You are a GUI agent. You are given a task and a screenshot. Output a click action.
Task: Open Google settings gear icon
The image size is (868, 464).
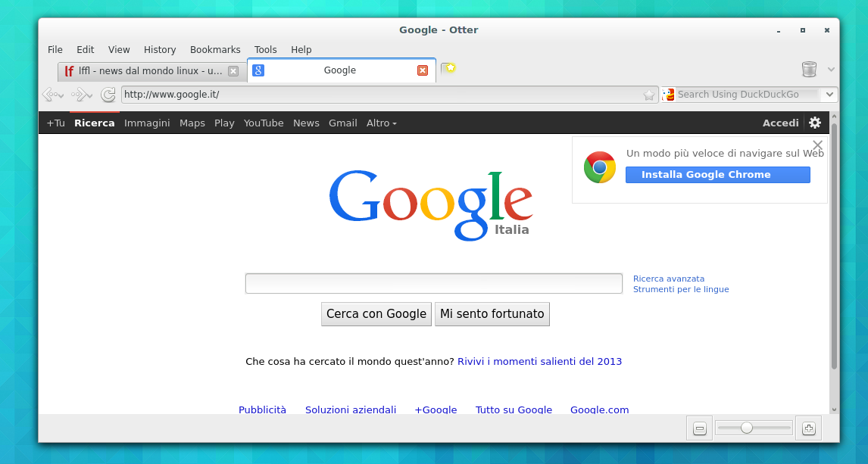[x=815, y=123]
